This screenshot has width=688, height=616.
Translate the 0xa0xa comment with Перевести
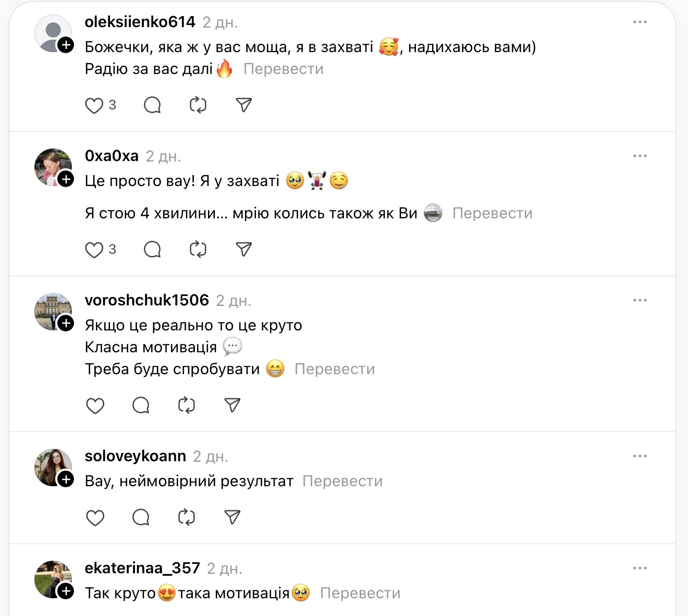tap(492, 213)
